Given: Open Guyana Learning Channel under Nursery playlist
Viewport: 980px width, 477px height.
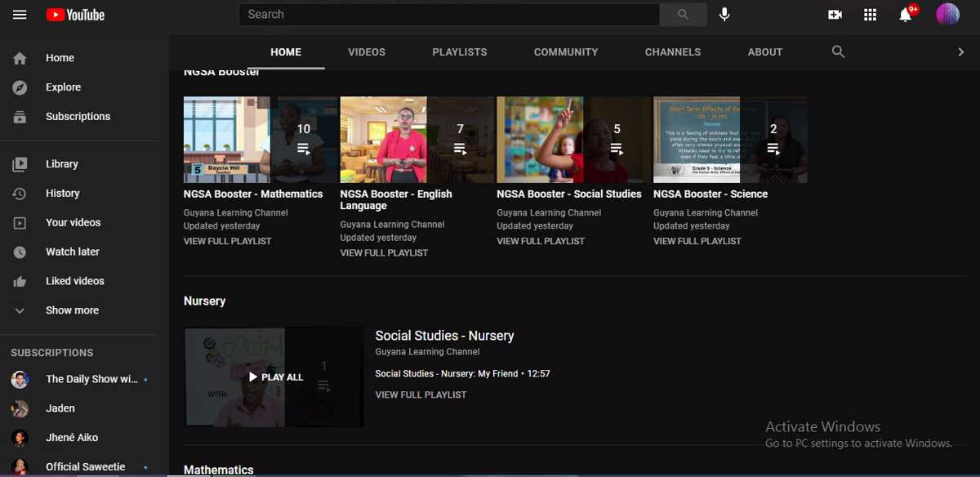Looking at the screenshot, I should pyautogui.click(x=428, y=352).
